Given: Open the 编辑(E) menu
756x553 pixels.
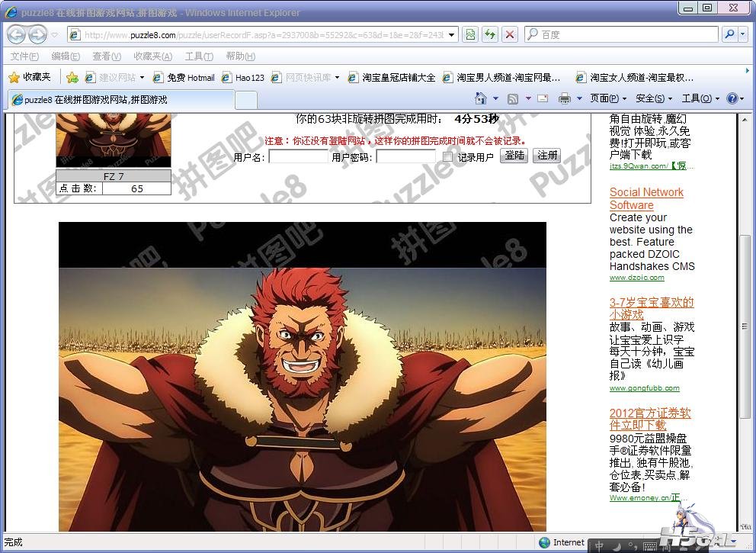Looking at the screenshot, I should [x=66, y=56].
